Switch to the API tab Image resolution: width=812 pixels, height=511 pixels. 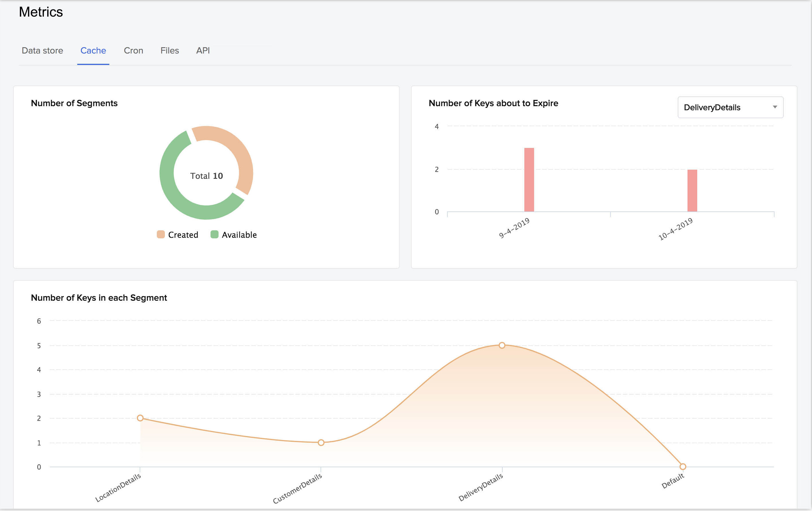point(203,51)
